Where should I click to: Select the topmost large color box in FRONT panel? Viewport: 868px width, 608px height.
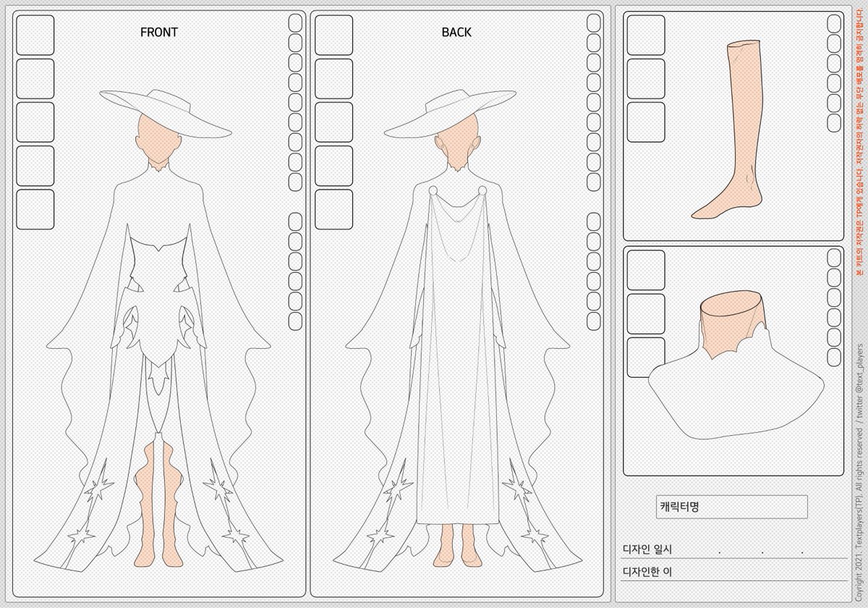pyautogui.click(x=35, y=35)
